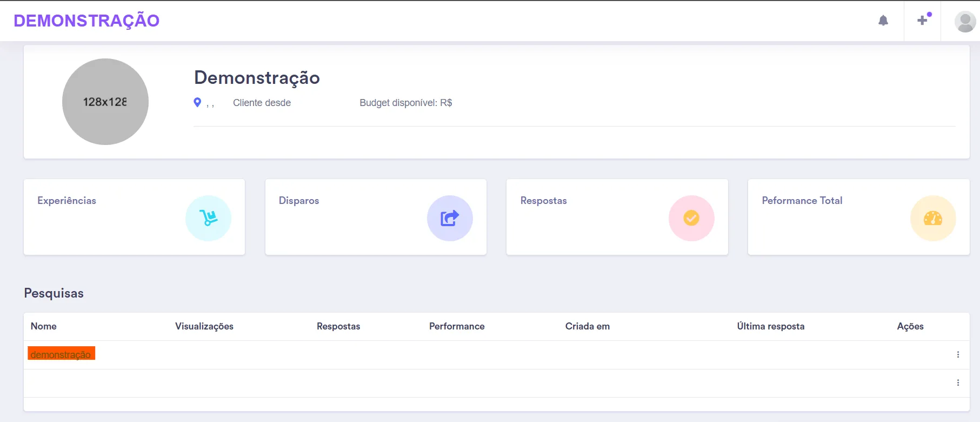This screenshot has height=422, width=980.
Task: Click the Experiências card label
Action: click(67, 201)
